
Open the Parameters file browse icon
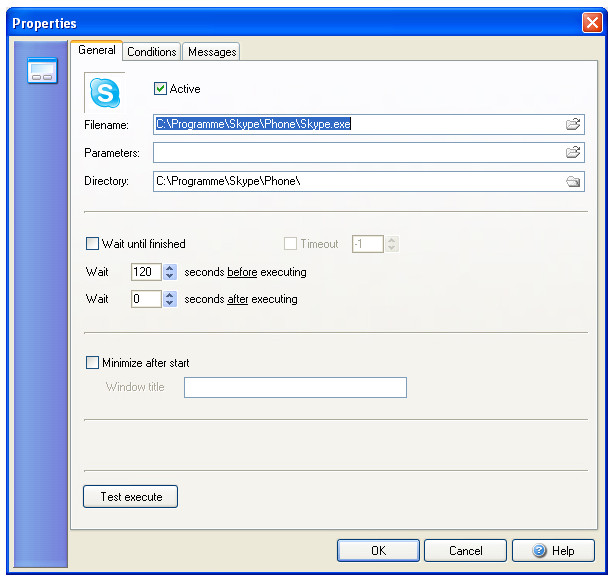[x=573, y=152]
